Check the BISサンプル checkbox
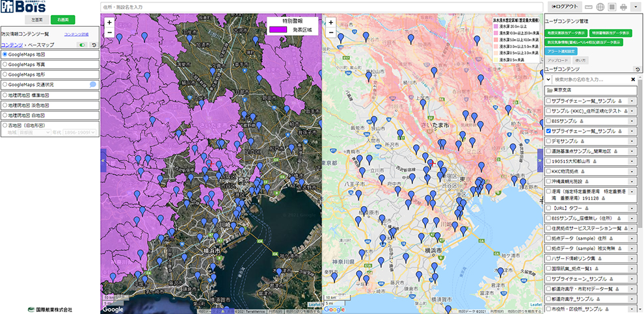The height and width of the screenshot is (314, 644). (548, 122)
